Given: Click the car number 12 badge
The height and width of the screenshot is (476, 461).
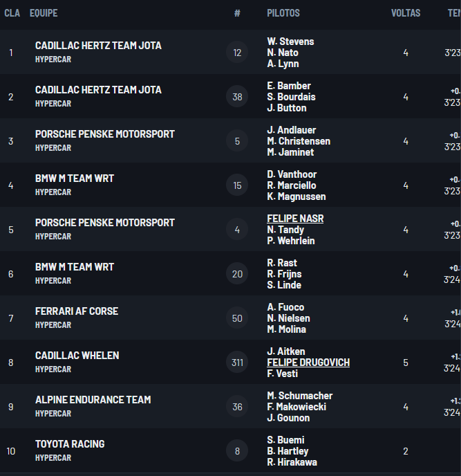Looking at the screenshot, I should point(237,53).
